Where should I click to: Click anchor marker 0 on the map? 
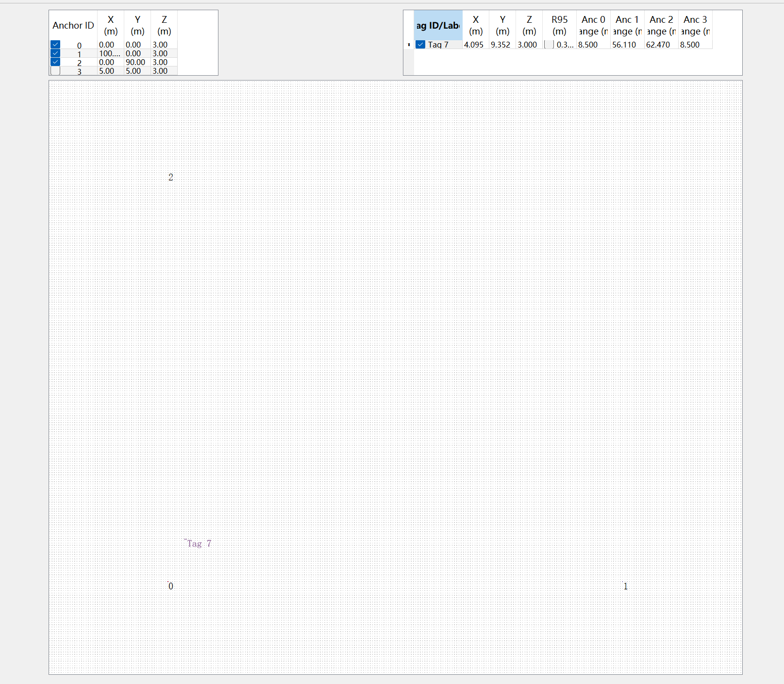pyautogui.click(x=170, y=586)
